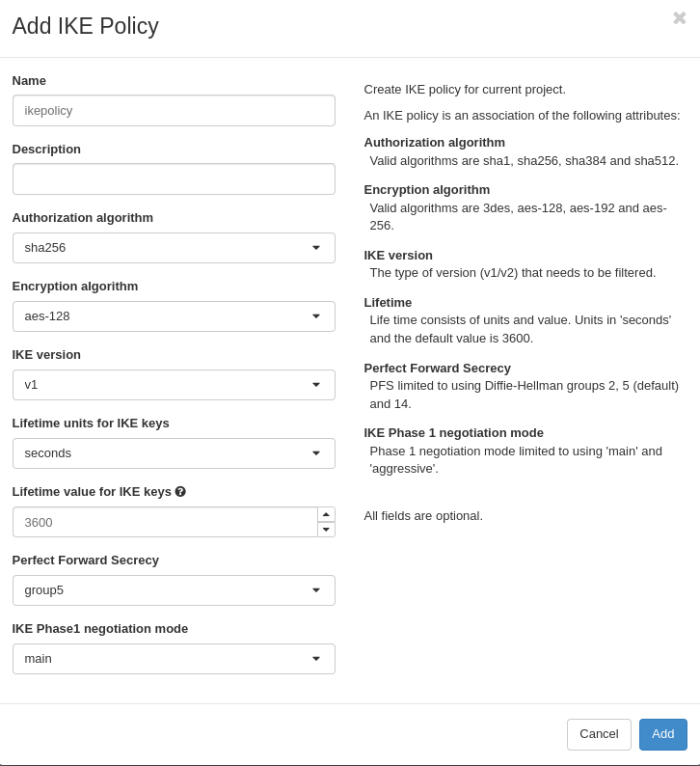Select the Lifetime units for IKE keys dropdown

[174, 453]
